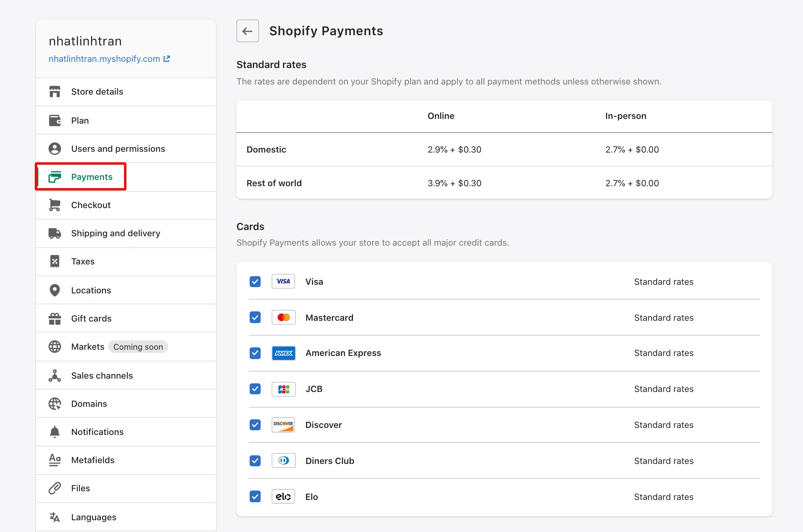This screenshot has width=803, height=532.
Task: Open nhatlinhtran.myshopify.com link
Action: (x=104, y=59)
